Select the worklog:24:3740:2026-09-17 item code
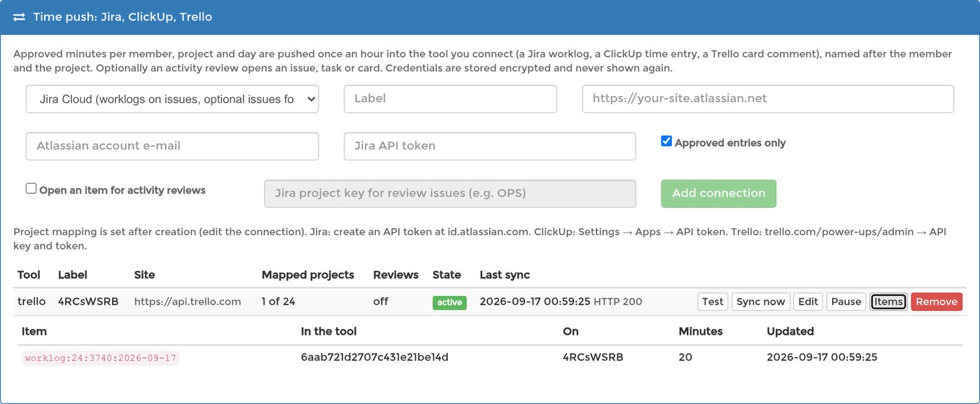 100,358
